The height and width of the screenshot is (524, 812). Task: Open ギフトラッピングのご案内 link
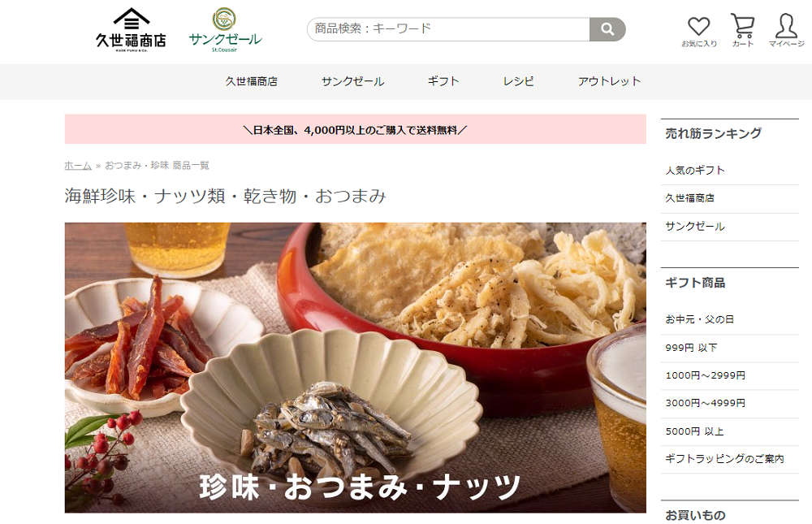724,459
